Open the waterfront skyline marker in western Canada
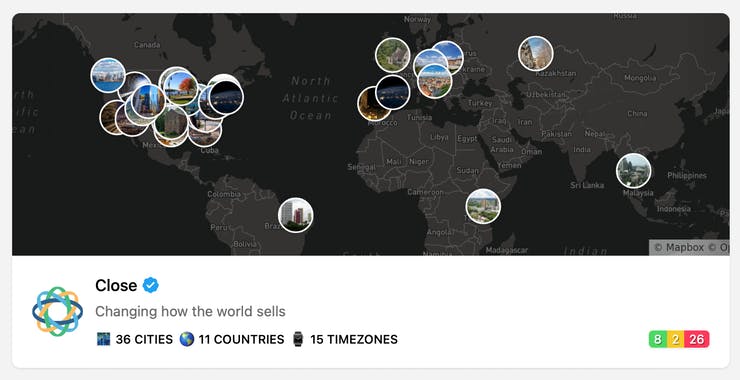Screen dimensions: 740x380 [108, 75]
